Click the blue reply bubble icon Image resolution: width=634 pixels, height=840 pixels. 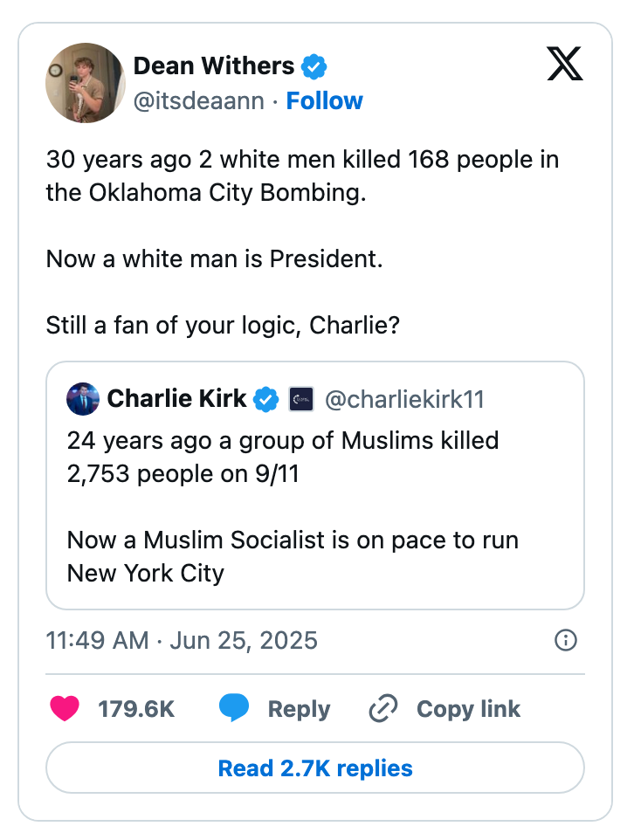(x=234, y=707)
